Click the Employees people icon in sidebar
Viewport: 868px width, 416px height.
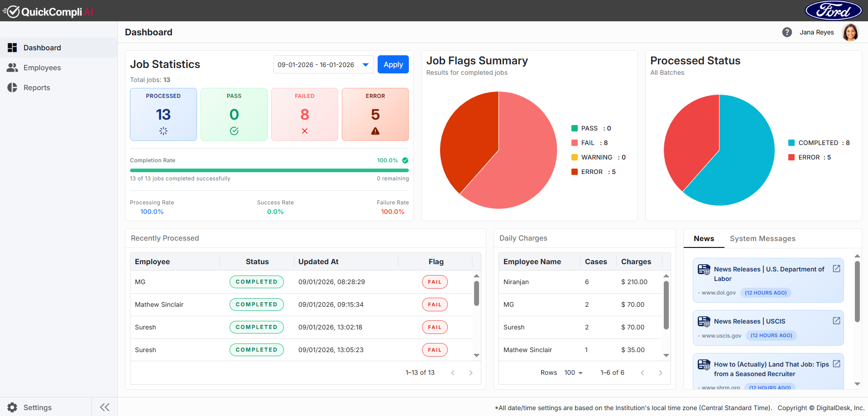[12, 68]
